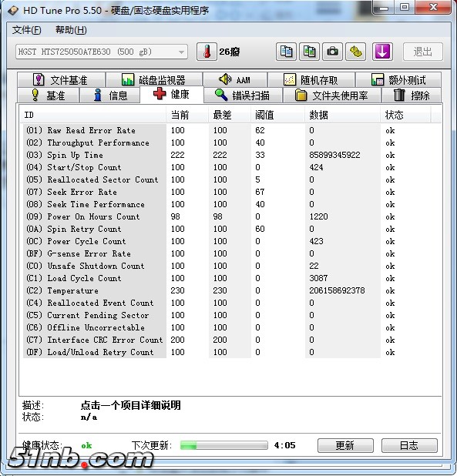Viewport: 457px width, 476px height.
Task: Click the Load Cycle value 3087
Action: click(318, 278)
